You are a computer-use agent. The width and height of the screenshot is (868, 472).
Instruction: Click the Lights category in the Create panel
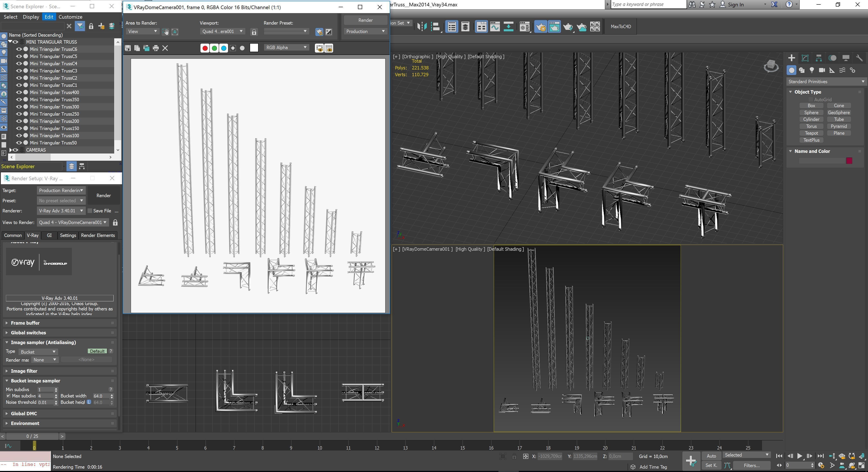(812, 70)
